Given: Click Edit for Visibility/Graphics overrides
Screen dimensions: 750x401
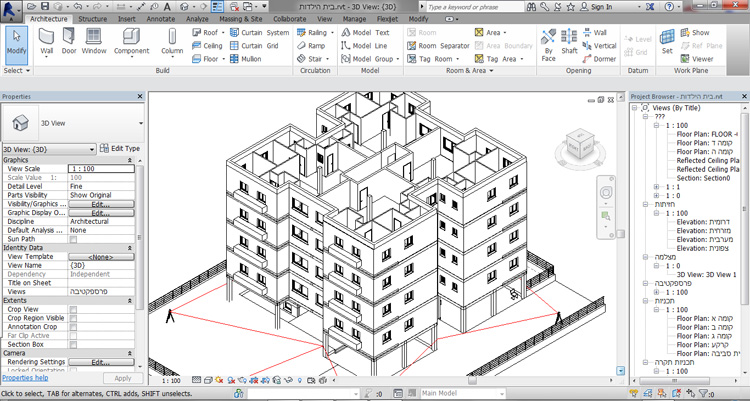Looking at the screenshot, I should click(x=101, y=204).
